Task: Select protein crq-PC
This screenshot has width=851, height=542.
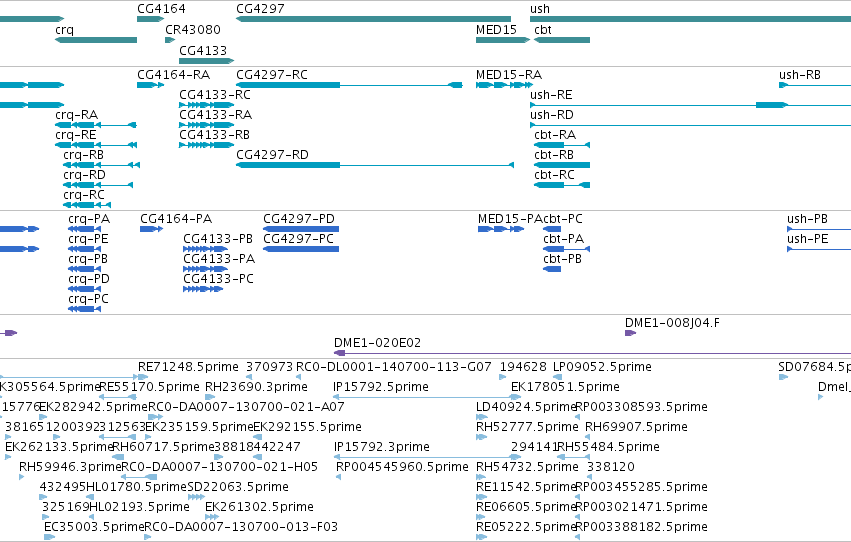Action: coord(85,309)
